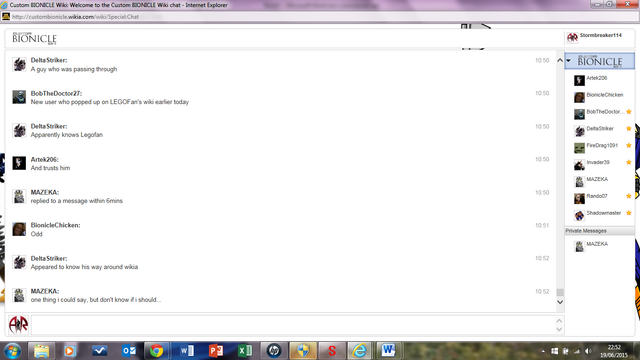Click Invader39's star badge
The width and height of the screenshot is (640, 360).
(x=629, y=162)
